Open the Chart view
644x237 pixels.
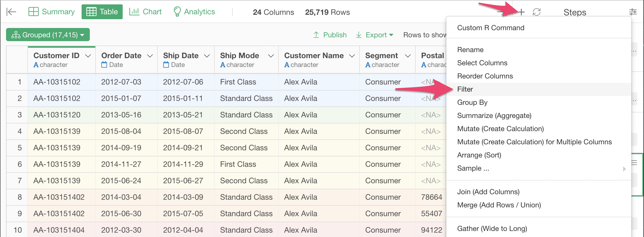coord(145,12)
